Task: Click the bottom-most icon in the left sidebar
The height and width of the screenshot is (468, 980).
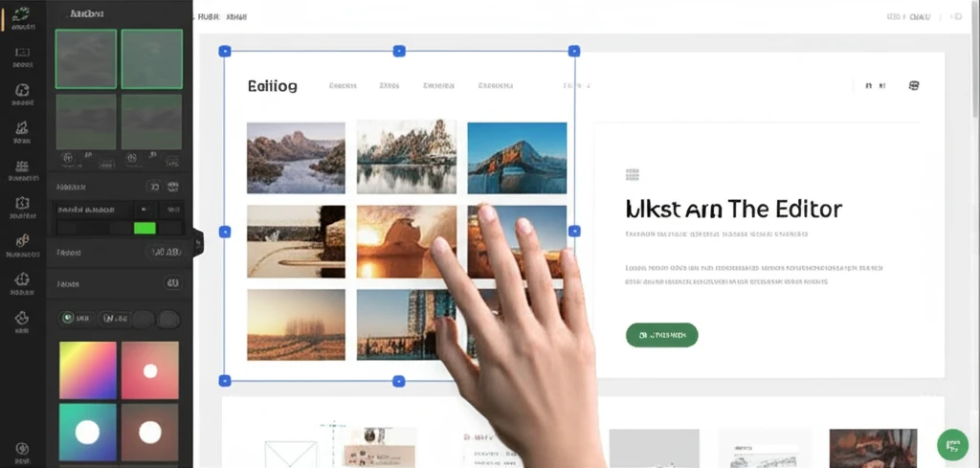Action: coord(22,450)
